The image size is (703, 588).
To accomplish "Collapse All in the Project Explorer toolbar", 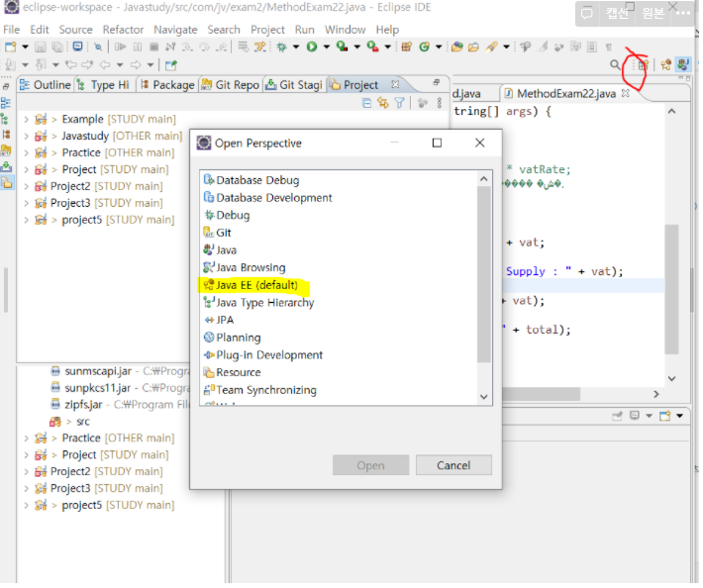I will point(366,103).
